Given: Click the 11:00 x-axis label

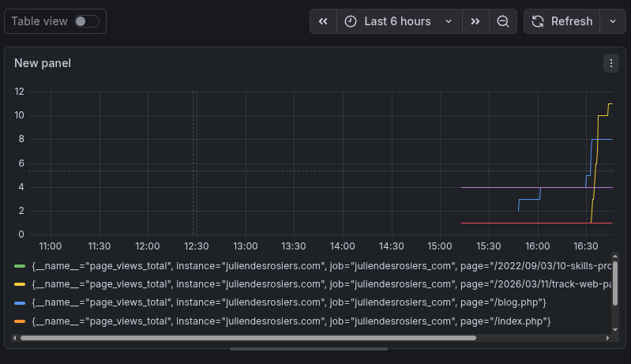Looking at the screenshot, I should (x=51, y=246).
